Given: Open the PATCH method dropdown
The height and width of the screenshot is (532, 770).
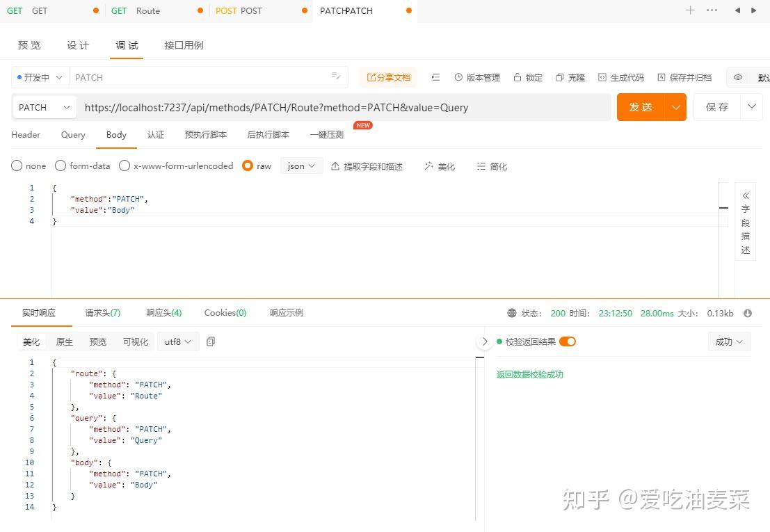Looking at the screenshot, I should [x=43, y=107].
